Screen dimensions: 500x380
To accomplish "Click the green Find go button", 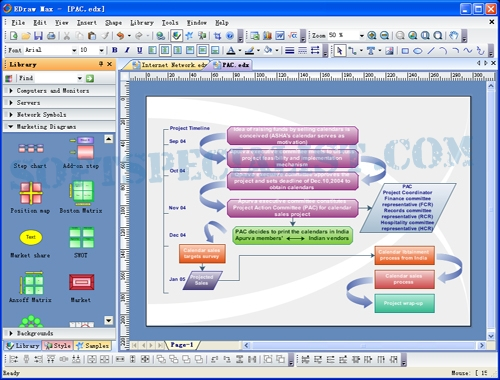I will coord(90,78).
